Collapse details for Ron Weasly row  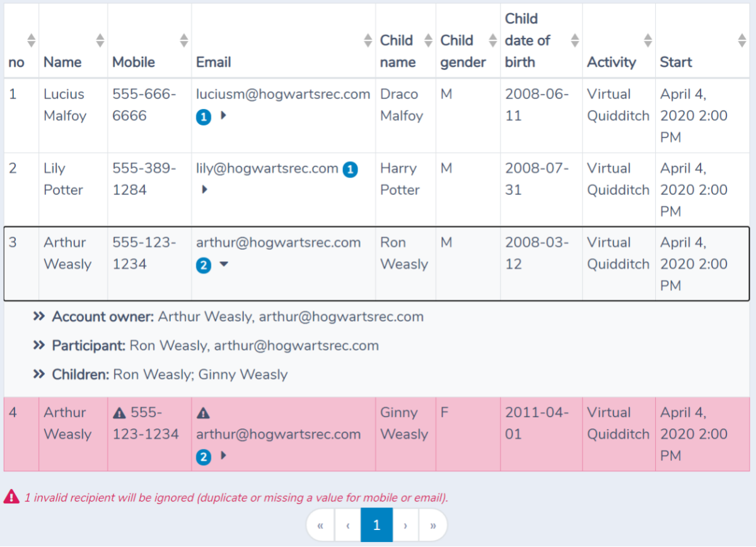pyautogui.click(x=224, y=264)
